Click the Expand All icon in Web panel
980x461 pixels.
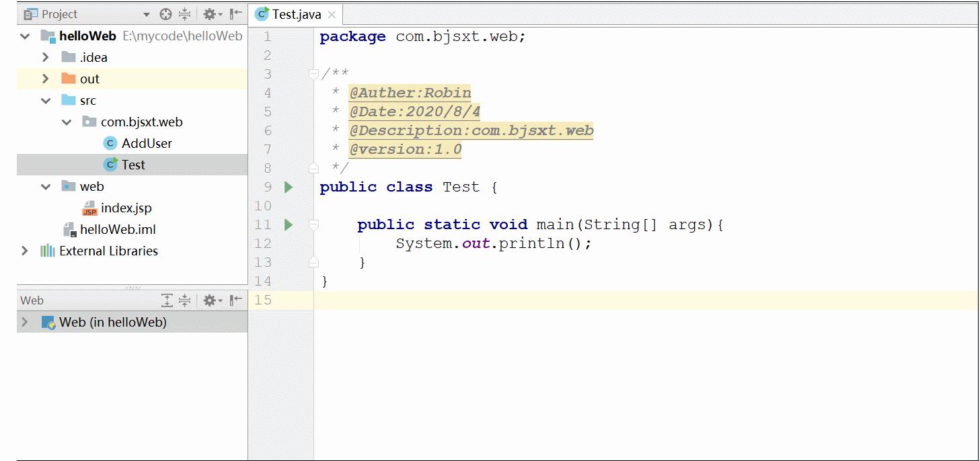[167, 300]
